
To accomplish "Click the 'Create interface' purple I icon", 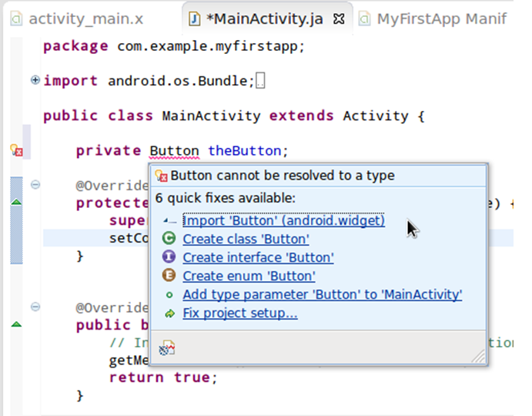I will [x=169, y=257].
